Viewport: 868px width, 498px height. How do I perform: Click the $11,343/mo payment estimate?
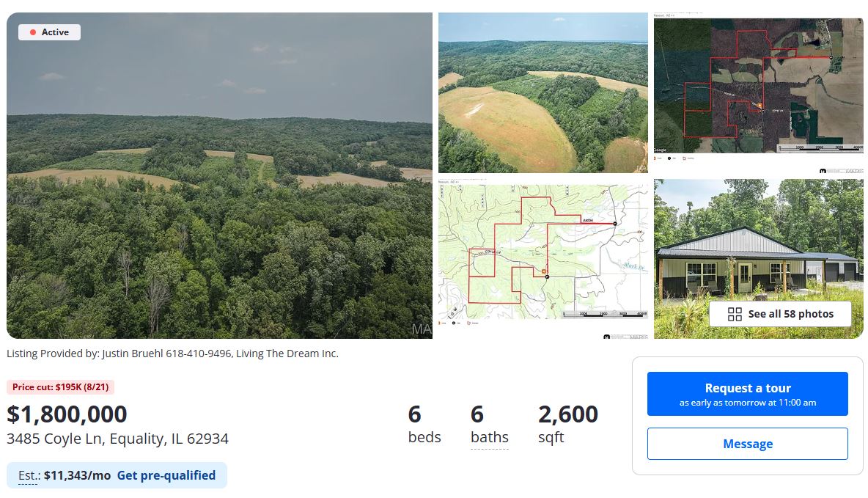pos(77,475)
